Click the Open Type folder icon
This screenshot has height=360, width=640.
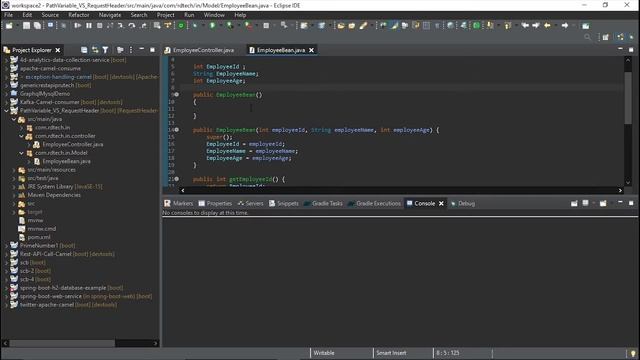click(x=341, y=26)
